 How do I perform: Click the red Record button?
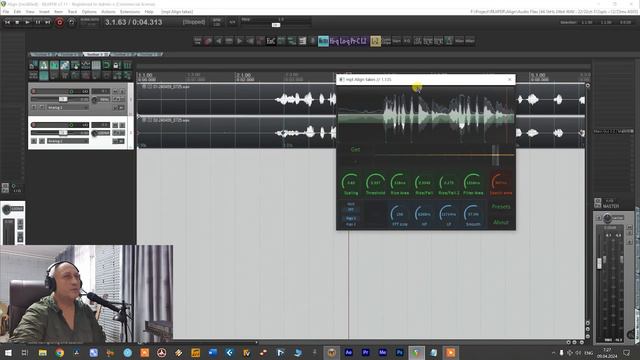60,22
